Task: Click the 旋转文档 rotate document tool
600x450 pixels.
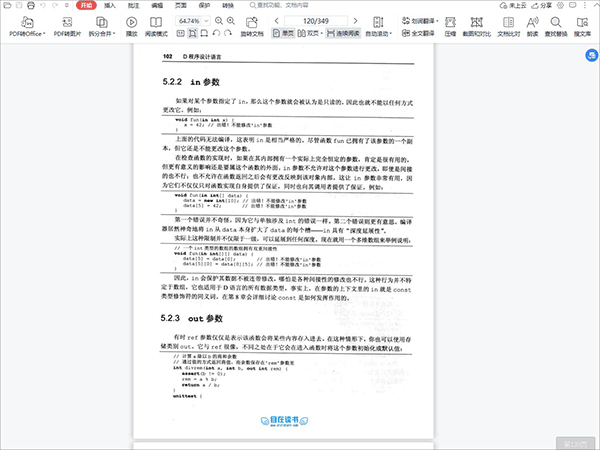Action: tap(252, 26)
